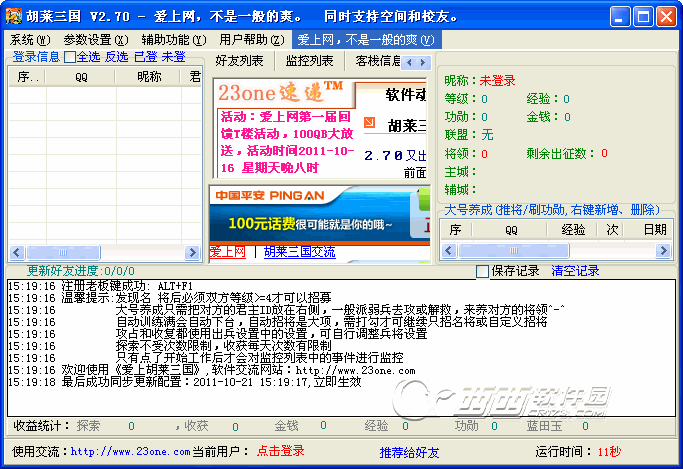This screenshot has width=683, height=469.
Task: Click the orange arrow icon beside 胡莱三
Action: (369, 123)
